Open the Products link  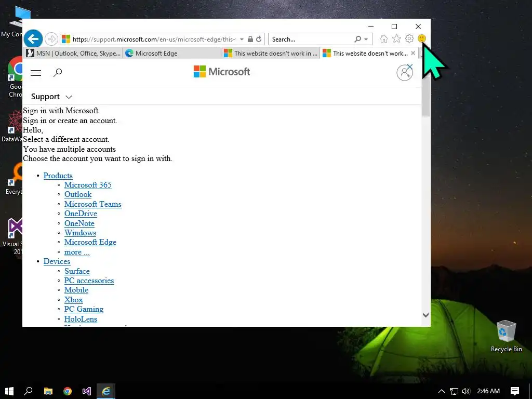(x=58, y=176)
